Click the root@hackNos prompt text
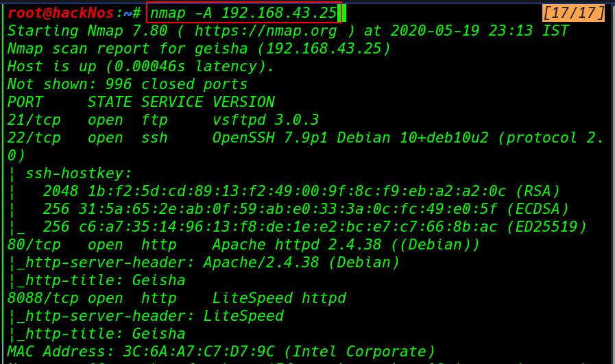Image resolution: width=615 pixels, height=364 pixels. (x=60, y=13)
